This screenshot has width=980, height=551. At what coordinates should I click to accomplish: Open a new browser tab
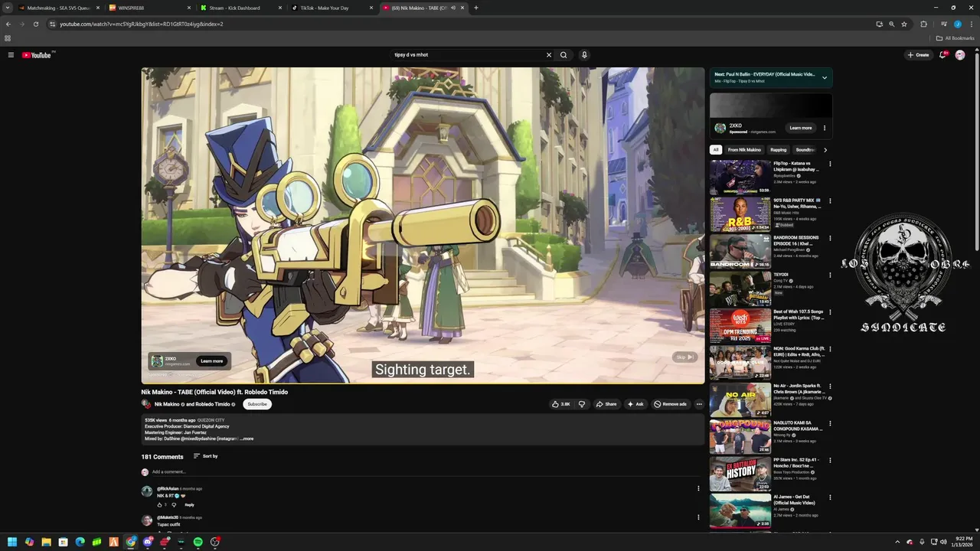(x=476, y=8)
